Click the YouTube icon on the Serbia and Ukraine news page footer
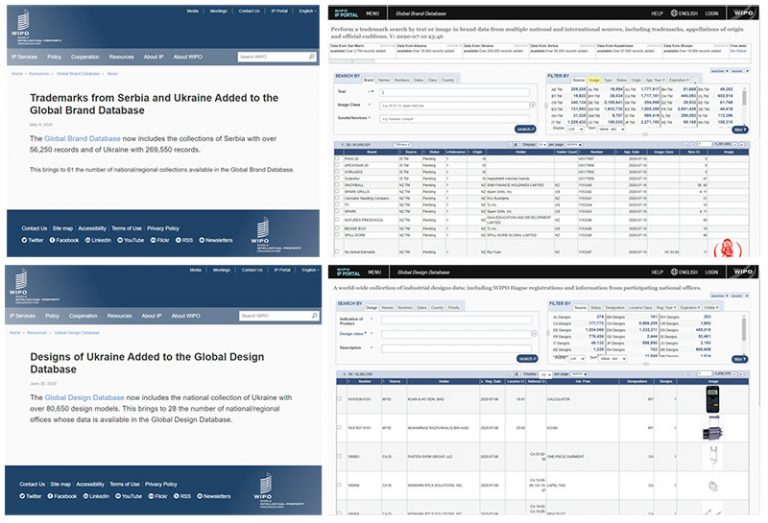 point(120,240)
